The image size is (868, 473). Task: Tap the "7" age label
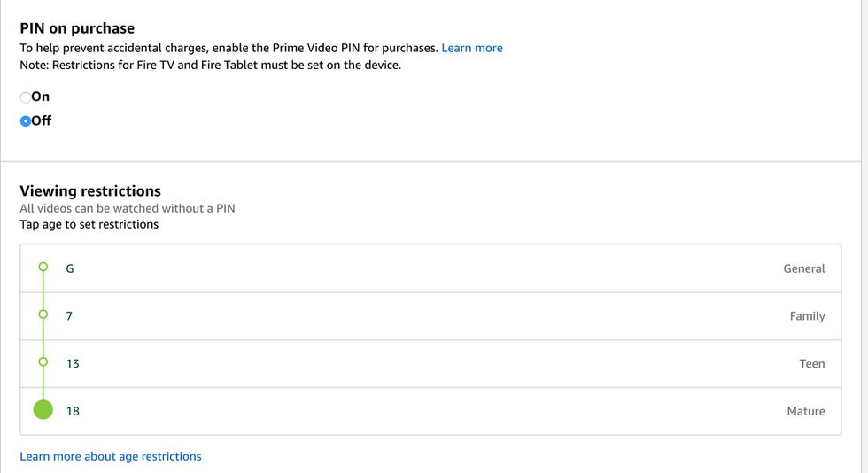click(69, 316)
